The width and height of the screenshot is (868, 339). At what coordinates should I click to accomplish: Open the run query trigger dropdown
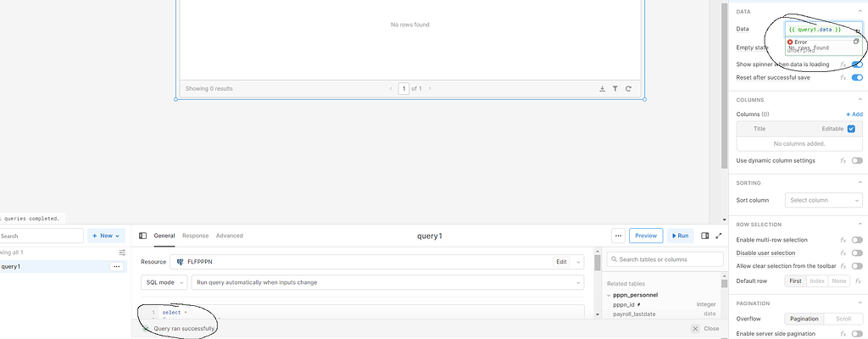387,282
